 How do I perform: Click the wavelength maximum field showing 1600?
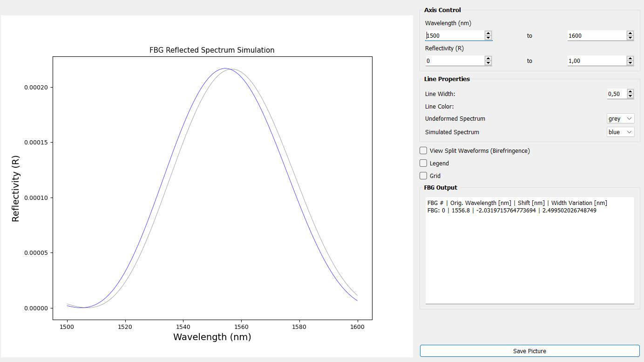(x=596, y=35)
